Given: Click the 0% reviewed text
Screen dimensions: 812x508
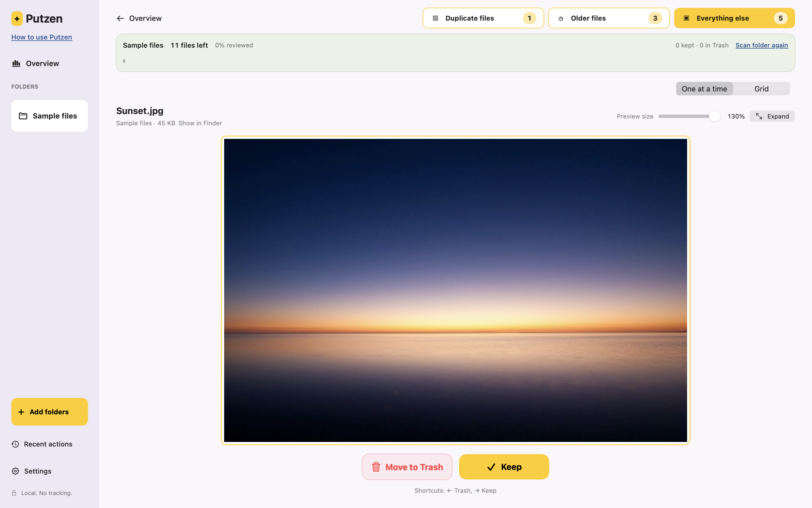Looking at the screenshot, I should point(234,45).
